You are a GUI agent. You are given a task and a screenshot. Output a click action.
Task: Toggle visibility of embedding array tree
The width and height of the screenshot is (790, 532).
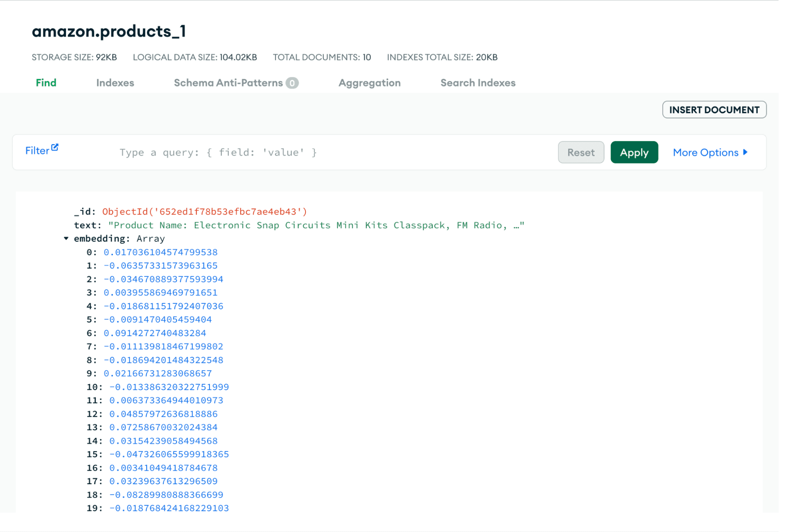[x=66, y=238]
